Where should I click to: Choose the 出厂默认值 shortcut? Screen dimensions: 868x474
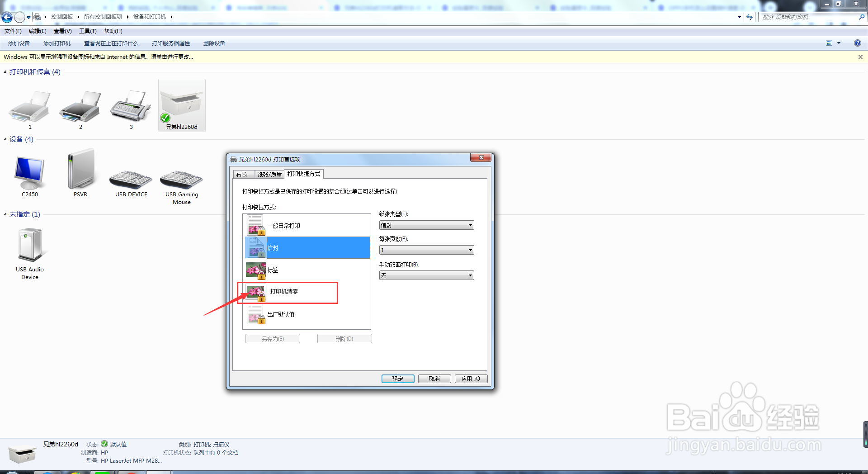coord(307,314)
